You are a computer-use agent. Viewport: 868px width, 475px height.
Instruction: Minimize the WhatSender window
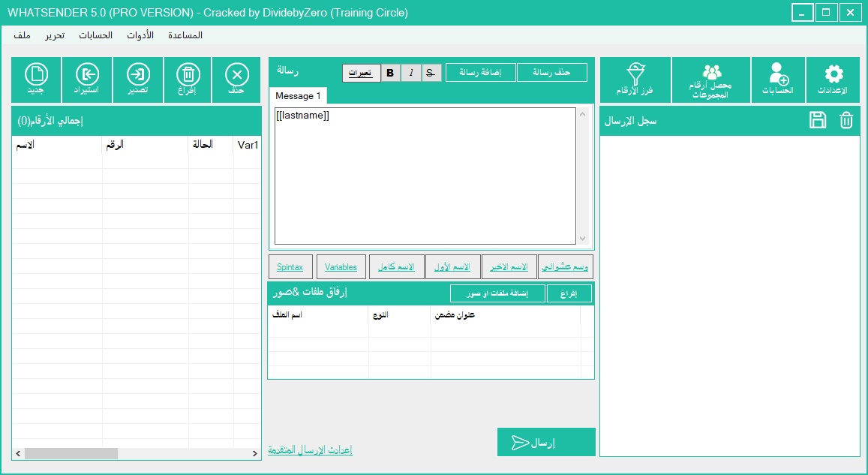coord(802,12)
